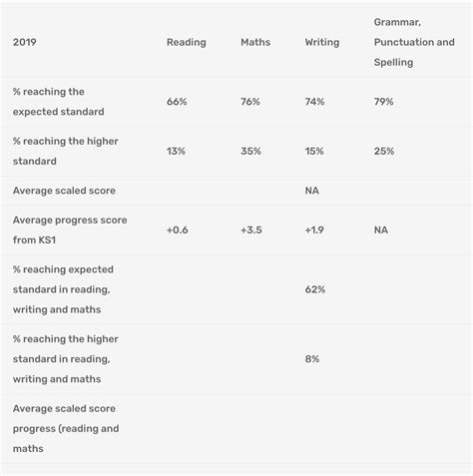Viewport: 473px width, 476px height.
Task: Select the 74% Writing expected value
Action: click(314, 102)
